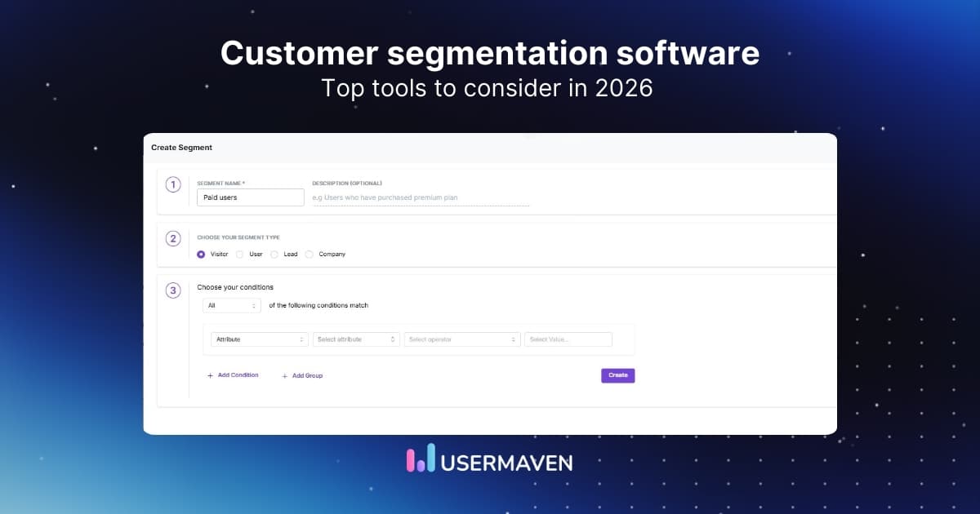Open the All conditions match dropdown
Viewport: 980px width, 514px height.
231,305
